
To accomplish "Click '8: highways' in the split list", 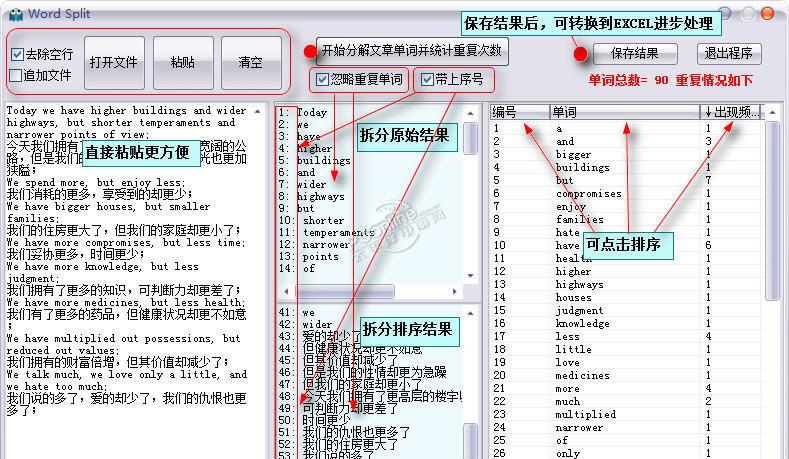I will pos(311,197).
